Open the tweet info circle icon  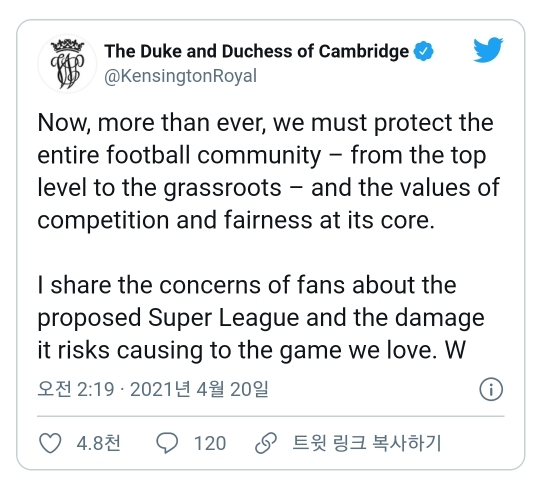tap(491, 389)
